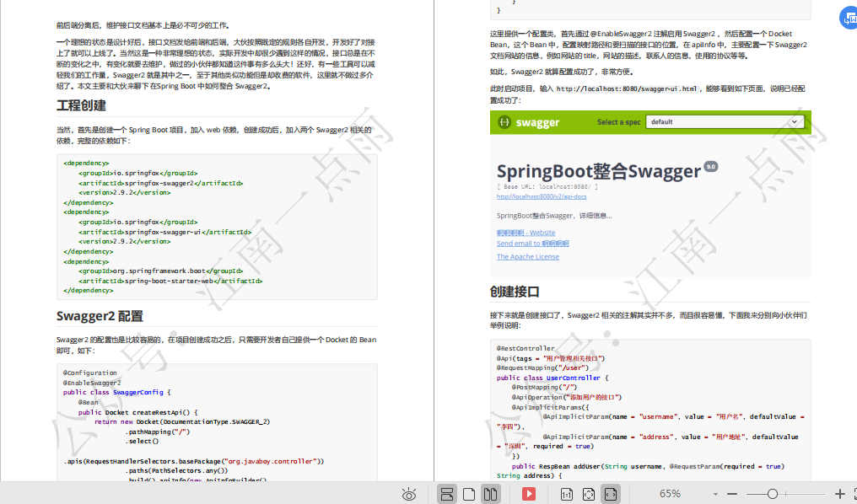Click the blue floating assistant icon
This screenshot has width=857, height=504.
pyautogui.click(x=849, y=18)
